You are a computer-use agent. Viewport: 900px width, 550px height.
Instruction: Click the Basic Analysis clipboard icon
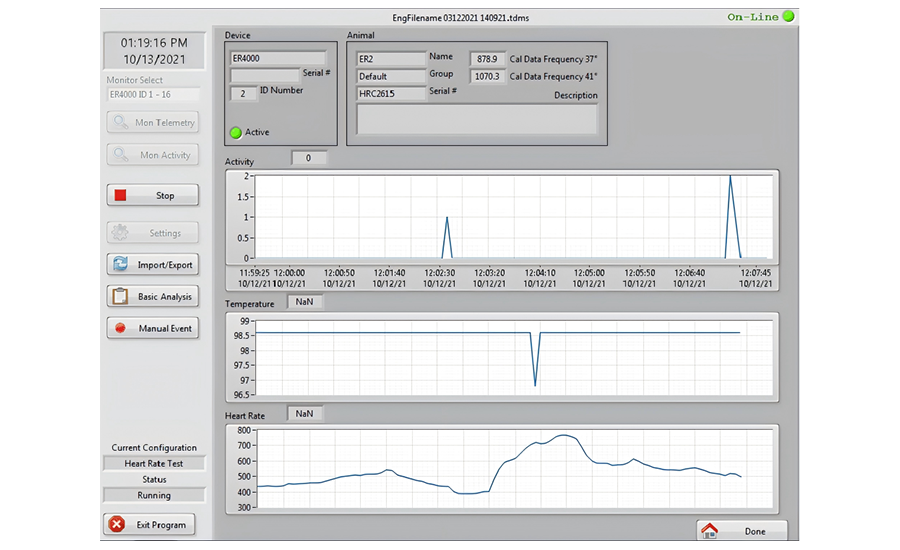[x=120, y=296]
